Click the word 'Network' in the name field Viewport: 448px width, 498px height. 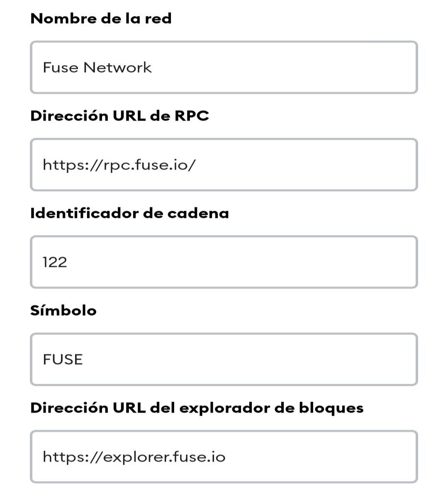tap(117, 67)
